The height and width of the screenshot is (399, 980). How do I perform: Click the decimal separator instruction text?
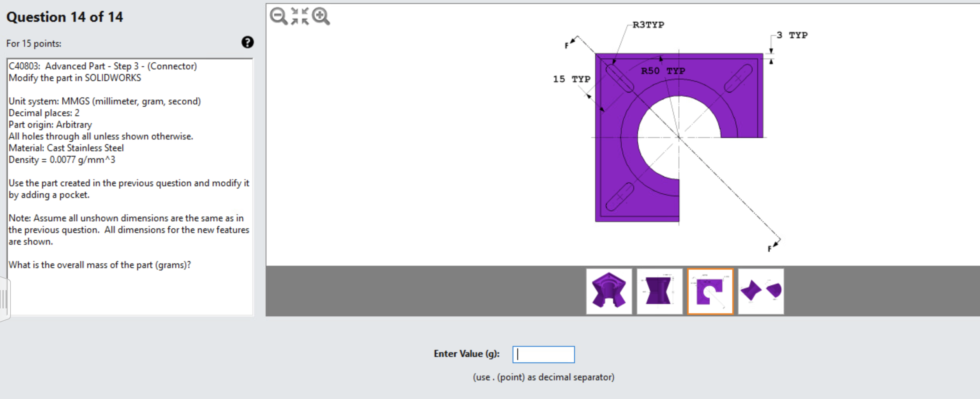point(543,377)
